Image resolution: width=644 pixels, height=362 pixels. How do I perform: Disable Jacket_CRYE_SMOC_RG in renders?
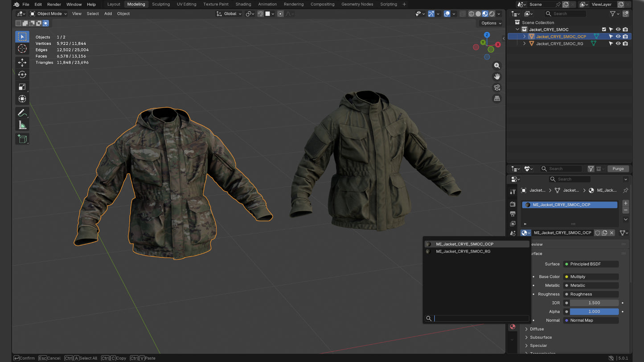pyautogui.click(x=625, y=44)
